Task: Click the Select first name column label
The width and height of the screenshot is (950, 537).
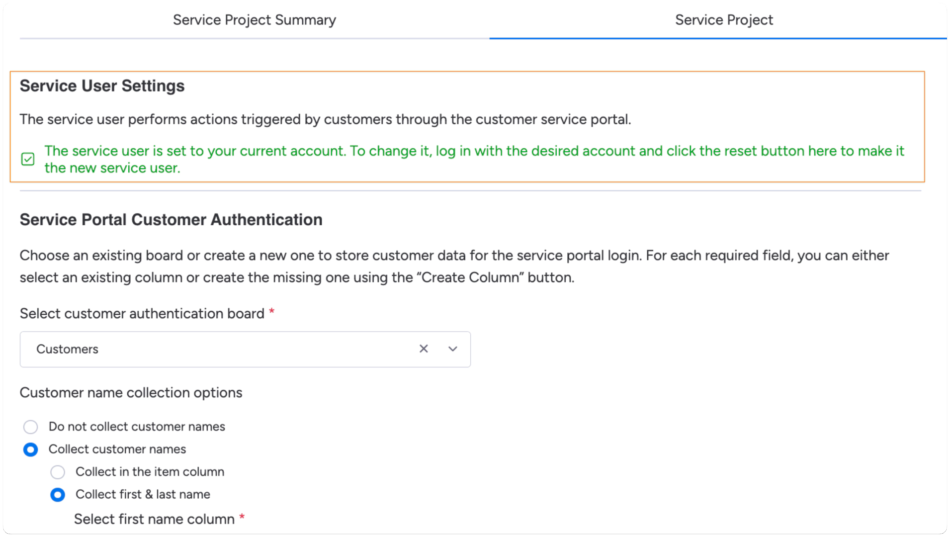Action: point(154,519)
